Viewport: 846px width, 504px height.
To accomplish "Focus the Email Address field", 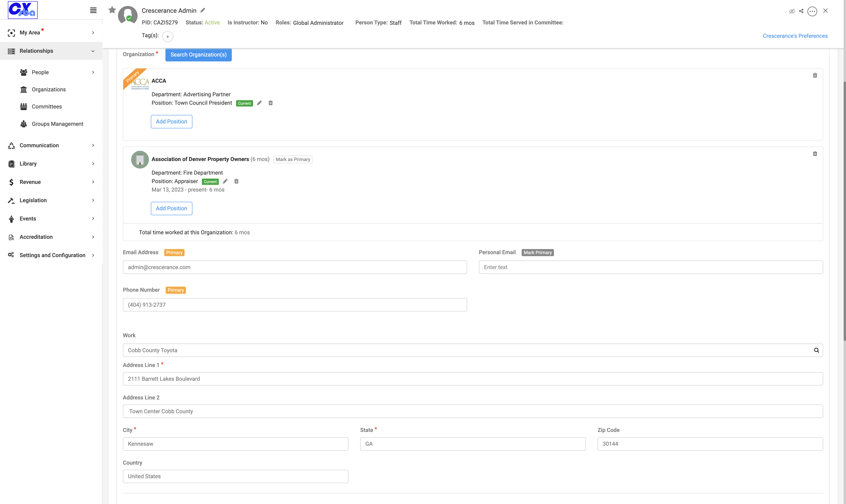I will click(295, 267).
